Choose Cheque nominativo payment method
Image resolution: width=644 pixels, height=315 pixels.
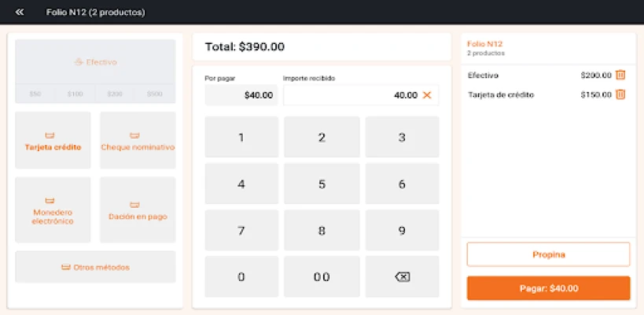138,140
